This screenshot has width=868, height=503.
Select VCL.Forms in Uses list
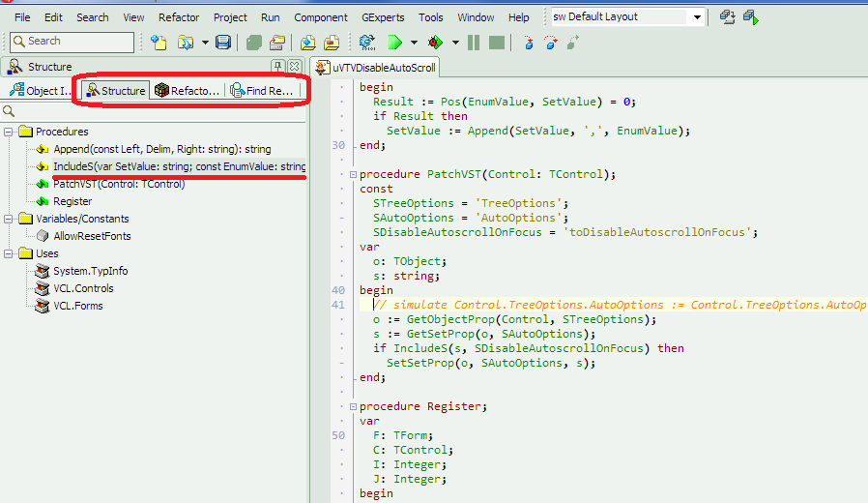coord(78,306)
